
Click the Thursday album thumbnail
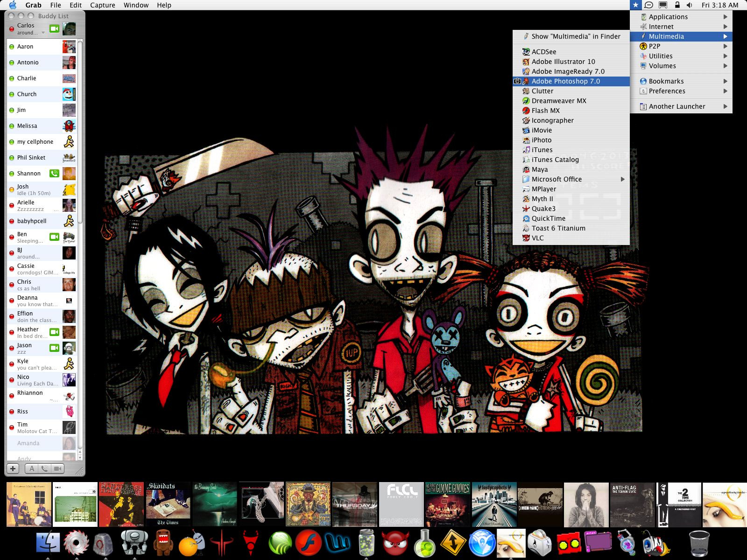354,504
